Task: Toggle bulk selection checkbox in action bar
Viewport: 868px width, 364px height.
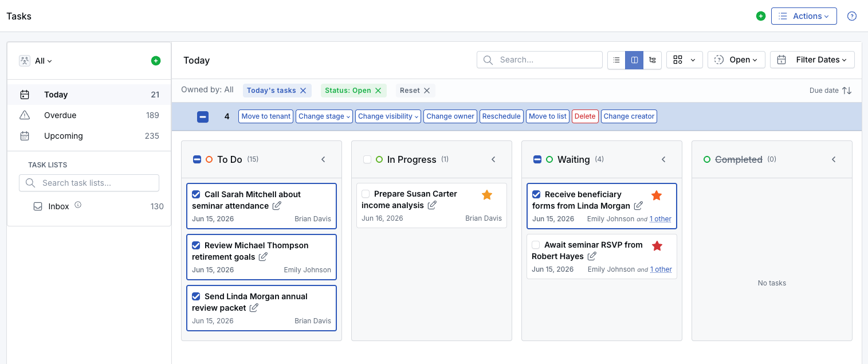Action: tap(203, 116)
